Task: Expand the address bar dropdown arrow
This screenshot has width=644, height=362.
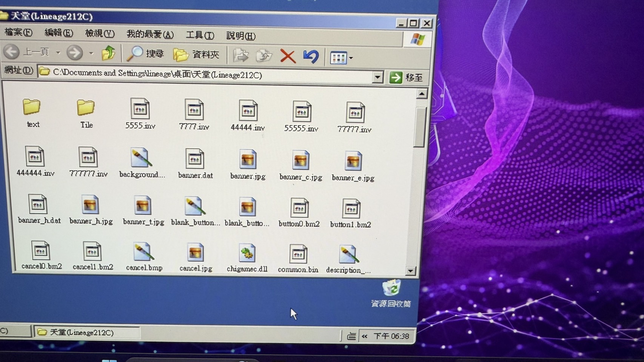Action: click(x=377, y=77)
